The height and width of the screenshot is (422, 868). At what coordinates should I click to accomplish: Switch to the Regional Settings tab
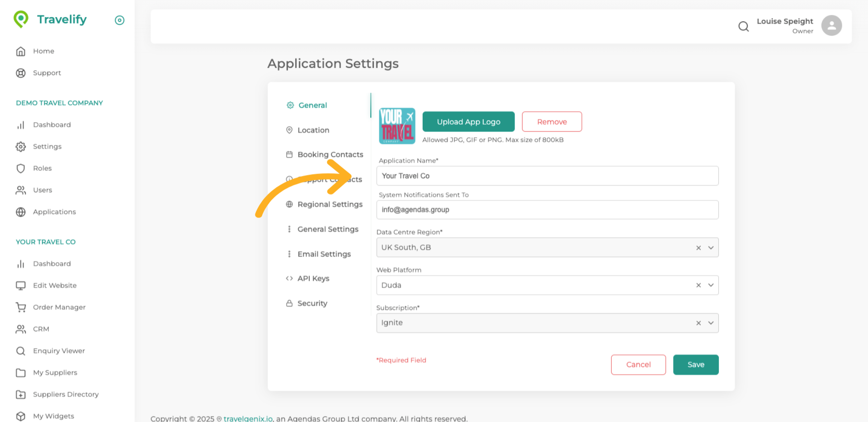pos(330,204)
